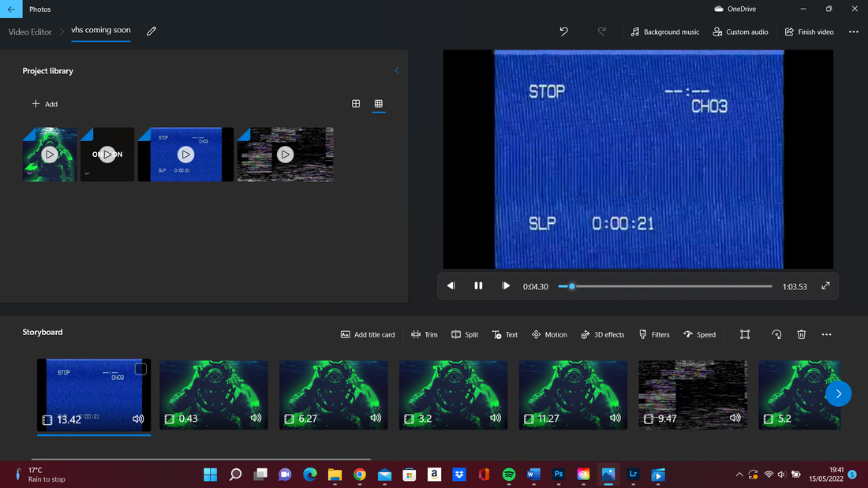The image size is (868, 488).
Task: Open Lightroom from the taskbar
Action: pos(634,475)
